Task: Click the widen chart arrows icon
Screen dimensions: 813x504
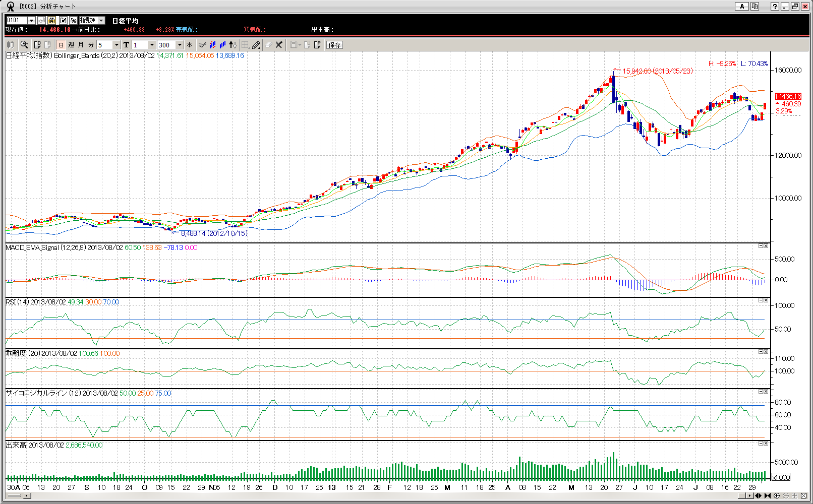Action: tap(758, 496)
